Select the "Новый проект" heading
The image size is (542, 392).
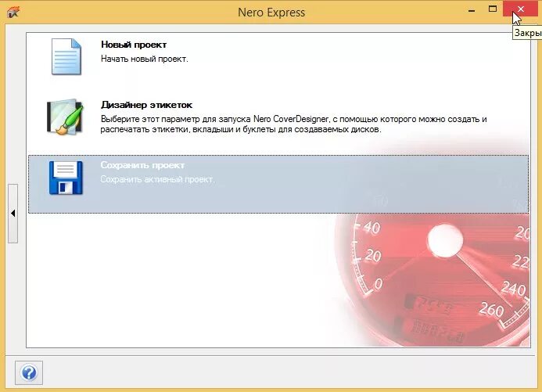pyautogui.click(x=134, y=45)
